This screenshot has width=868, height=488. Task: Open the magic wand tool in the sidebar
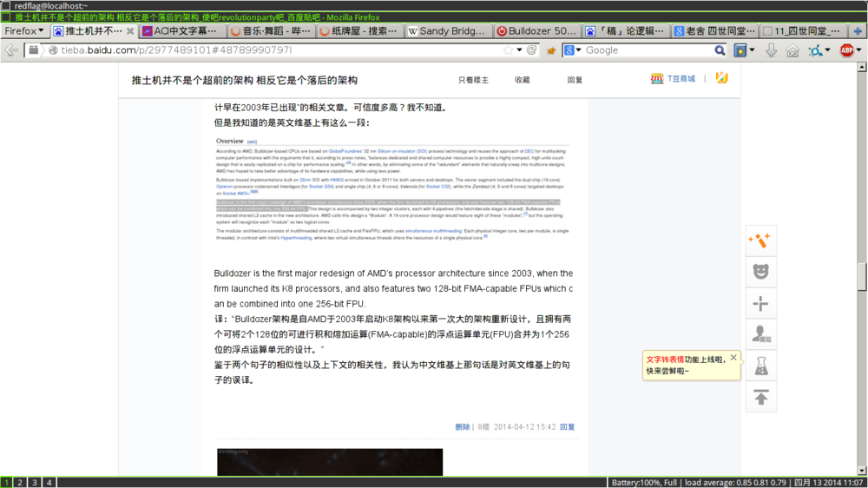click(x=760, y=241)
